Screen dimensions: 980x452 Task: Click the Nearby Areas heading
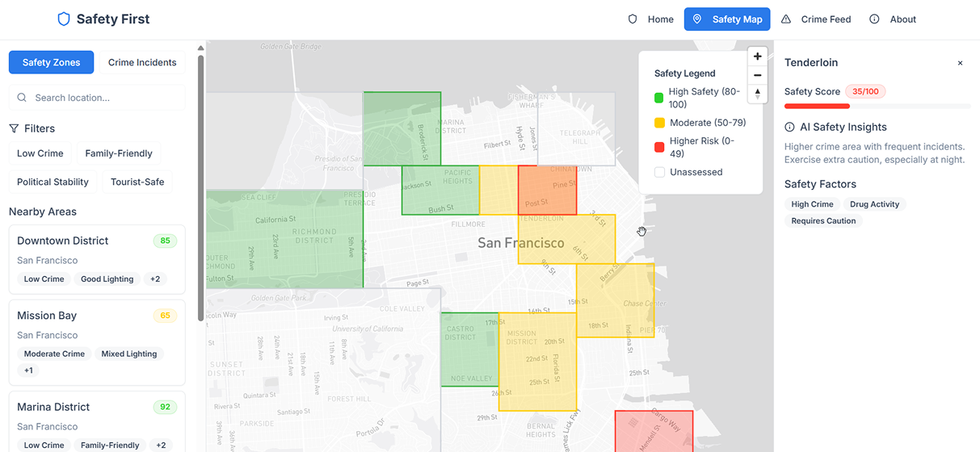43,211
